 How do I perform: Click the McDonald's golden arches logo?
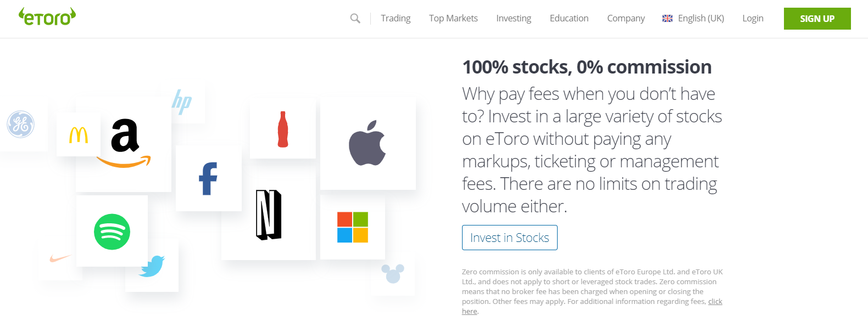[79, 134]
